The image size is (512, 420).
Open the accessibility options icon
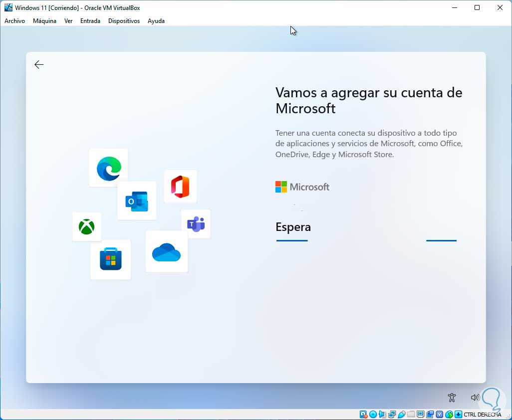(x=452, y=397)
